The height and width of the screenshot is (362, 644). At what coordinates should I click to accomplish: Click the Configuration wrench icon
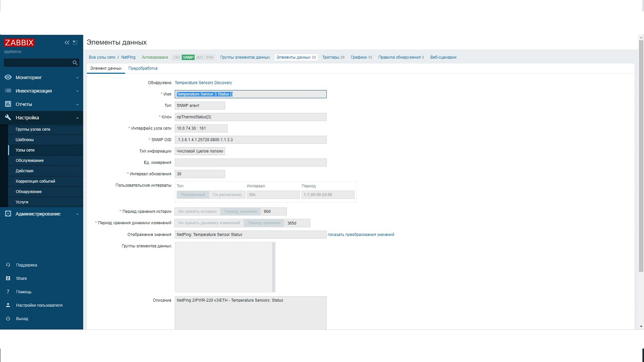[8, 118]
